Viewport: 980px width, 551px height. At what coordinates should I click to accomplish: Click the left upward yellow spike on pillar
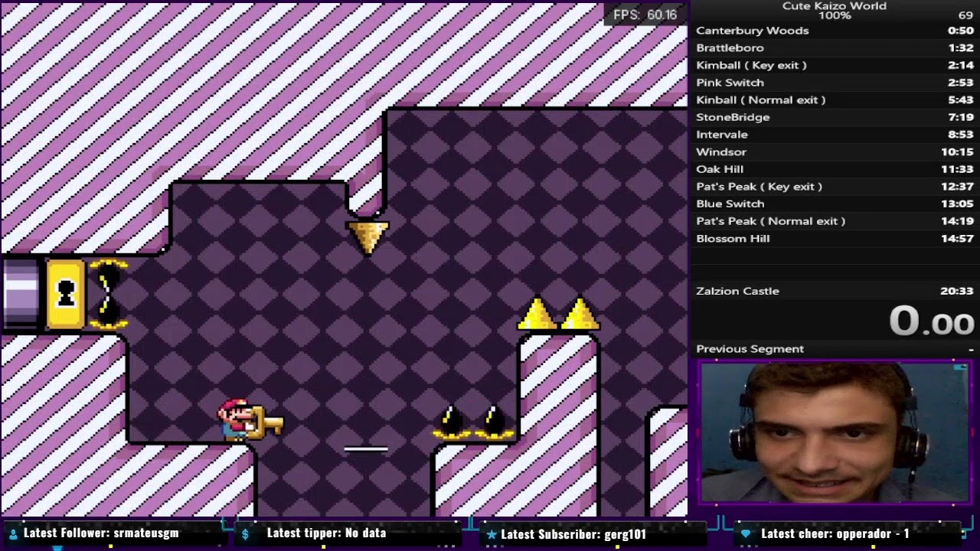pyautogui.click(x=537, y=314)
